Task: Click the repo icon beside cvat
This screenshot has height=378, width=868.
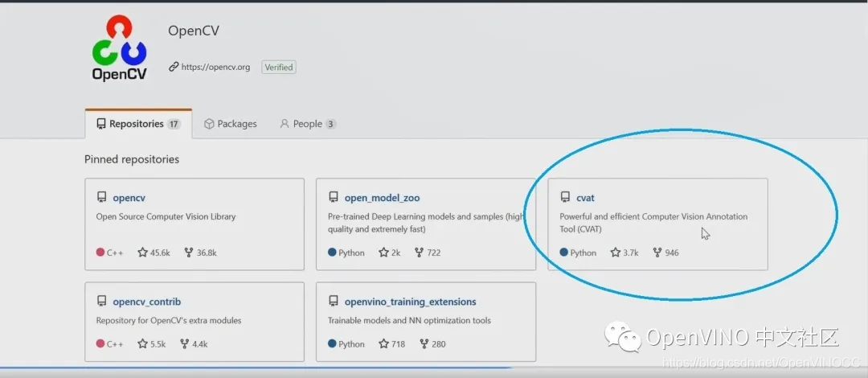Action: click(565, 197)
